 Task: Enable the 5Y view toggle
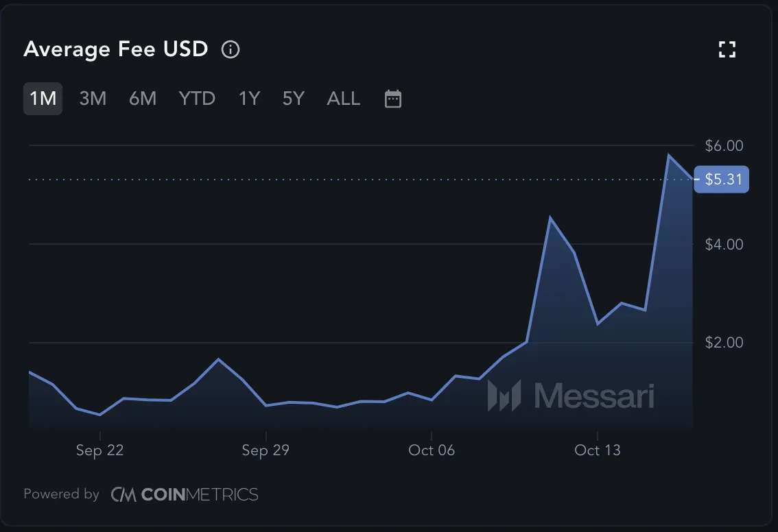(x=293, y=99)
